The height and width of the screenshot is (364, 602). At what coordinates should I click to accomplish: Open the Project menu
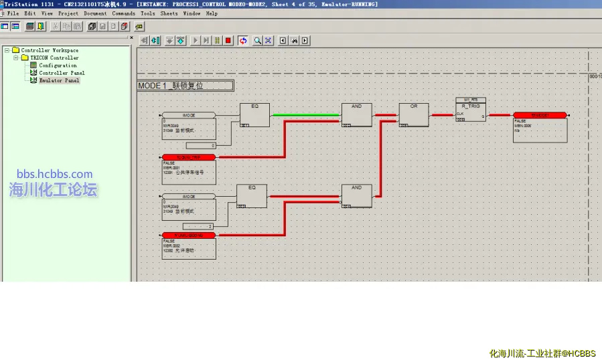pos(68,13)
